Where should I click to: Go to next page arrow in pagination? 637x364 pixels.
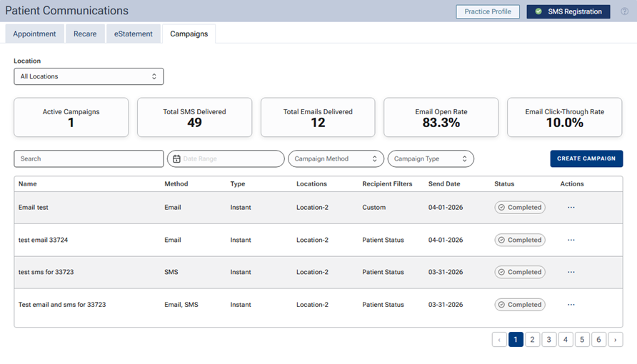pyautogui.click(x=616, y=340)
